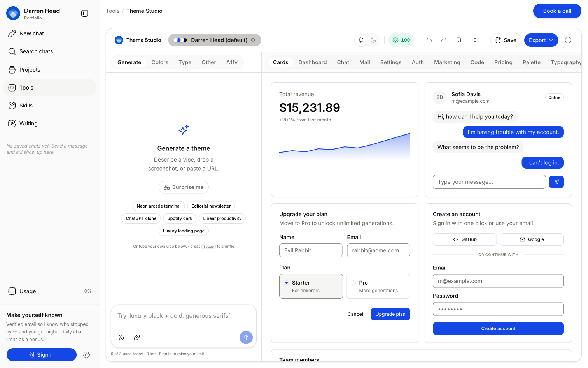This screenshot has width=588, height=368.
Task: Click the Theme Studio logo icon
Action: pyautogui.click(x=119, y=40)
